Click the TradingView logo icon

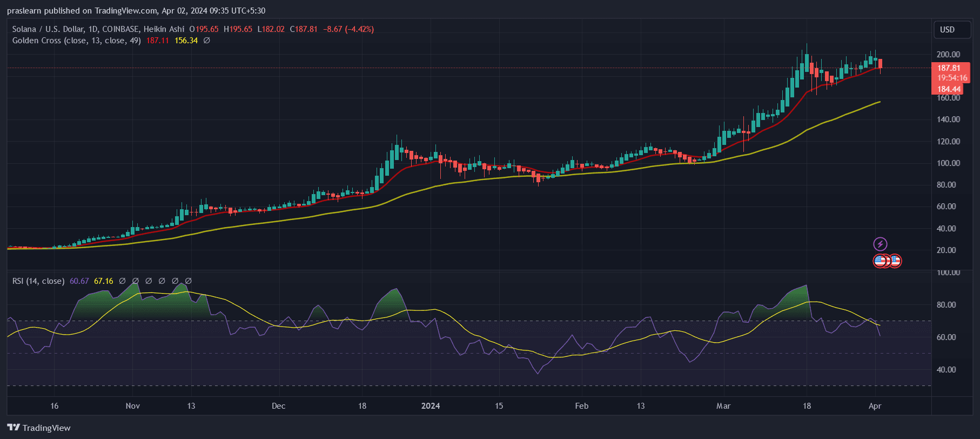click(14, 428)
